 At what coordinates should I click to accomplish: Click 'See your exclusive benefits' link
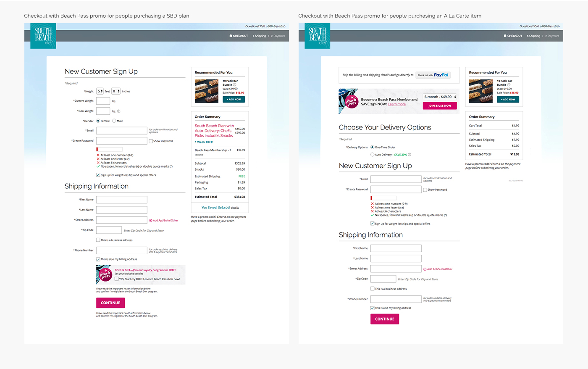point(129,274)
